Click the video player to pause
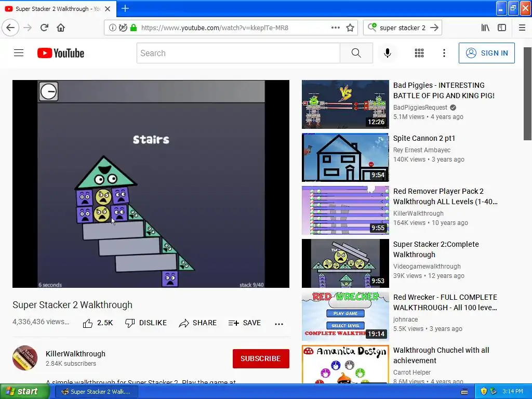 [151, 184]
